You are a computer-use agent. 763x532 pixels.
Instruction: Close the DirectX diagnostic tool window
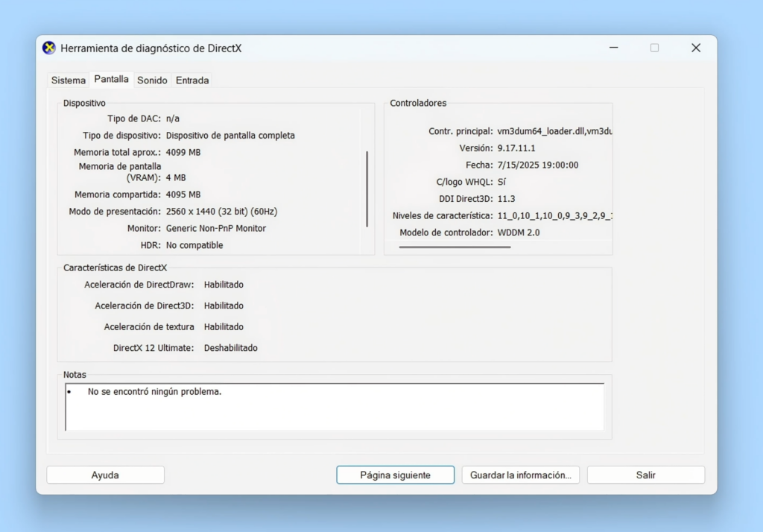click(x=695, y=47)
